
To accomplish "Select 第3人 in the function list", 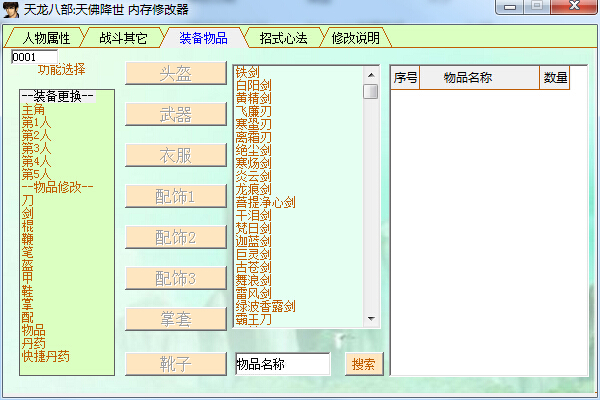I will click(36, 149).
